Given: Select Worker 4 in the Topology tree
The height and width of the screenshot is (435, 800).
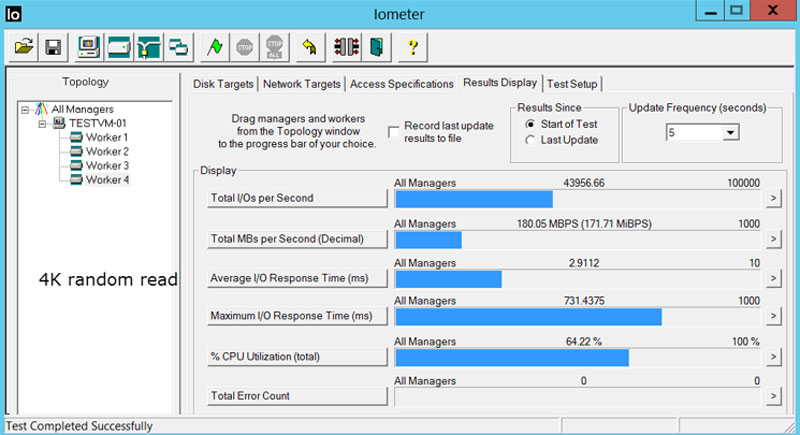Looking at the screenshot, I should [x=107, y=180].
